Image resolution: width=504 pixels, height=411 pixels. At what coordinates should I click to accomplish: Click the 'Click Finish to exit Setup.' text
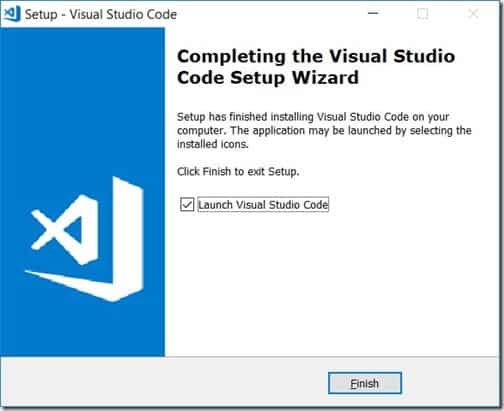pos(238,172)
